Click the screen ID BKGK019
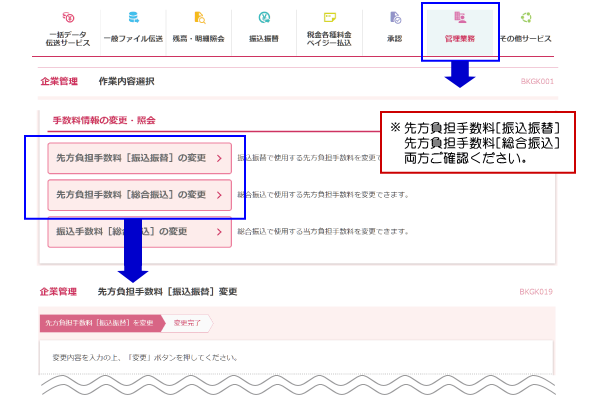The height and width of the screenshot is (396, 600). click(x=536, y=292)
